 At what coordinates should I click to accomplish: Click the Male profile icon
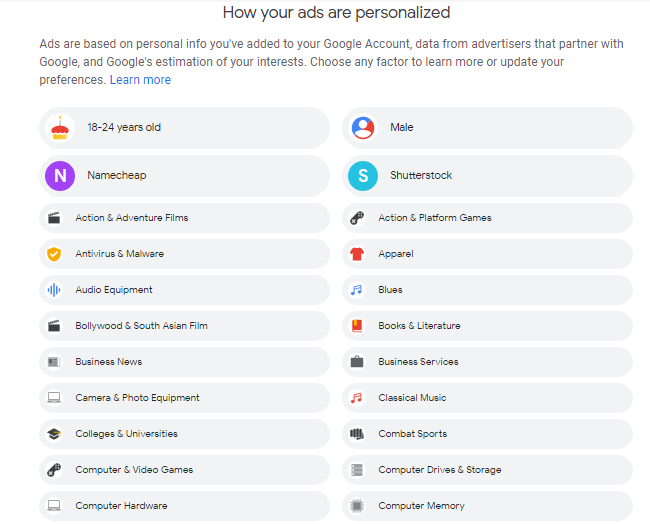[363, 128]
